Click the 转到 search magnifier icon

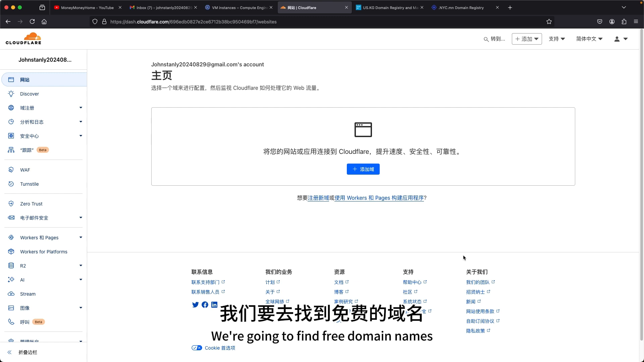click(x=486, y=39)
